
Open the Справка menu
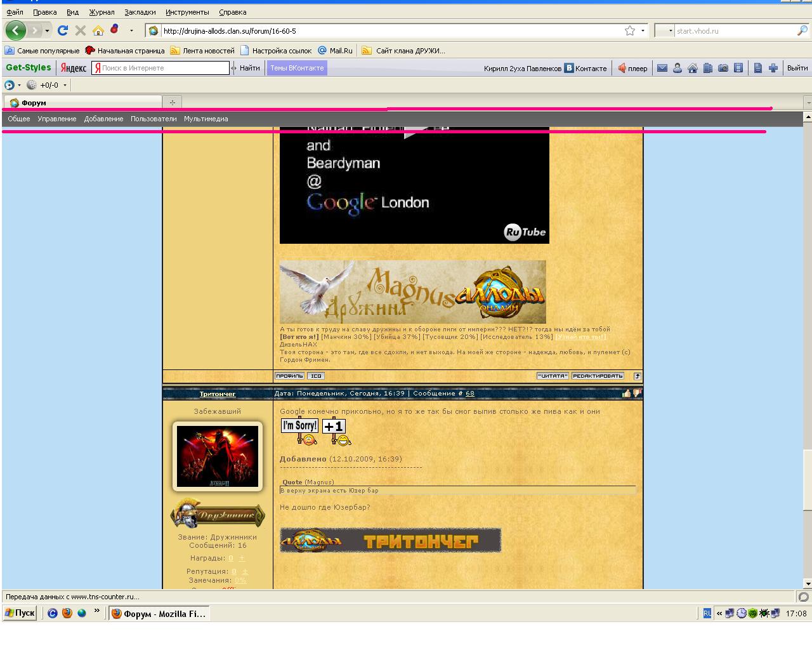(x=232, y=12)
